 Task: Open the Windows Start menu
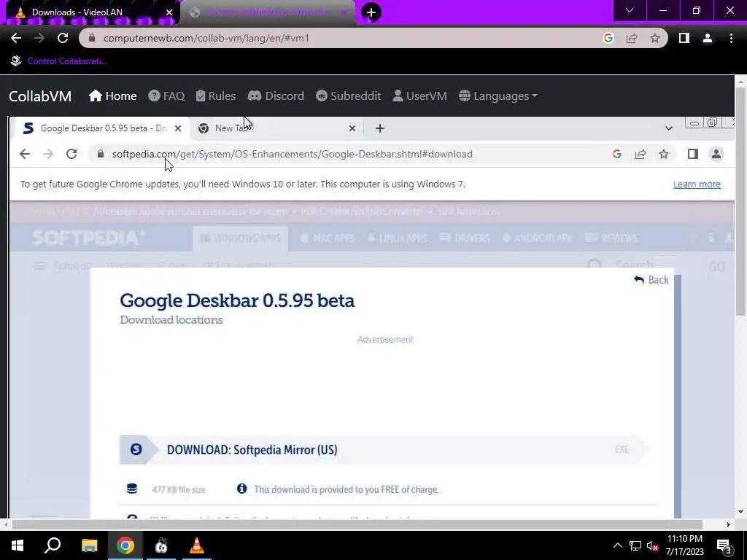18,545
